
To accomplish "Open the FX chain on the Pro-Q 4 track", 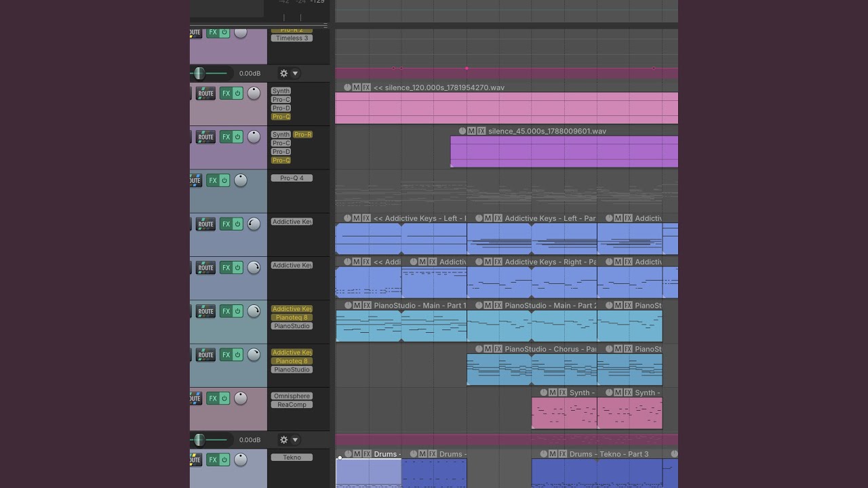I will coord(213,180).
